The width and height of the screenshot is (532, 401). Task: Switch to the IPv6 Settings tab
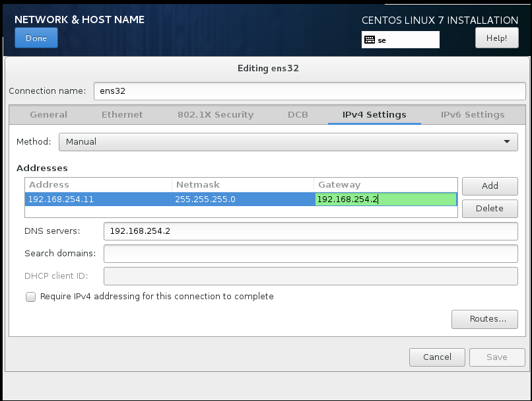[x=471, y=114]
